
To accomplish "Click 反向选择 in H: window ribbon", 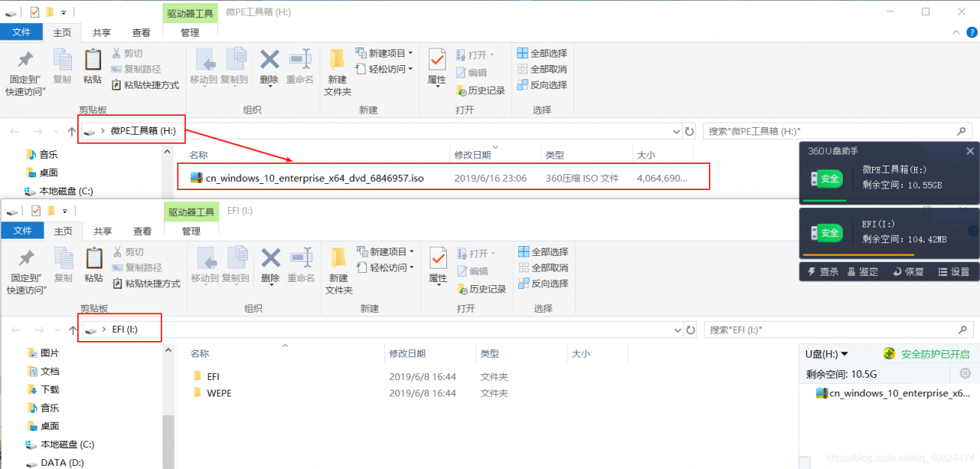I will tap(542, 85).
